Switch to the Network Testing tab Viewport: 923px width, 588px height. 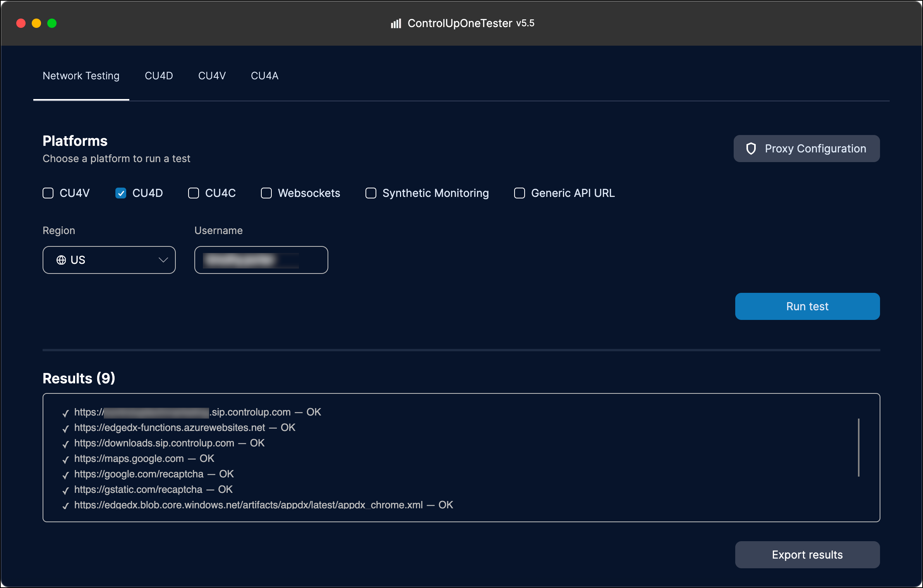[81, 76]
